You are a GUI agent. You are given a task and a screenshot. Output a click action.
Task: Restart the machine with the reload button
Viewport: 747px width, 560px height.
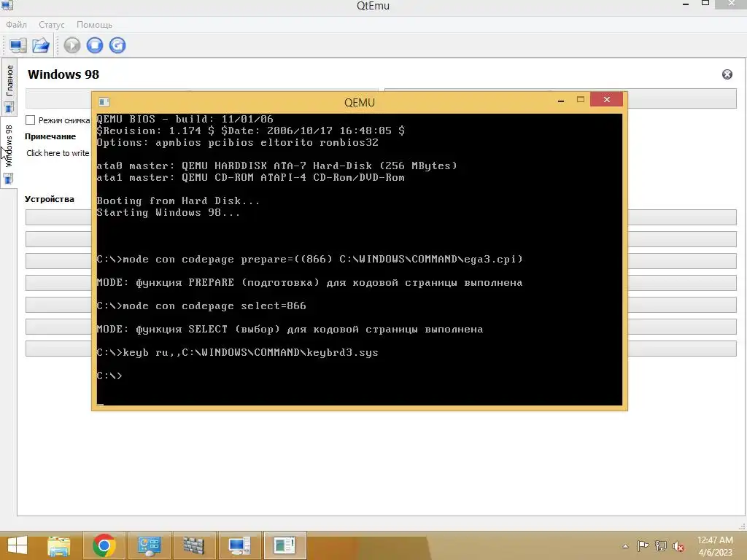pyautogui.click(x=117, y=45)
